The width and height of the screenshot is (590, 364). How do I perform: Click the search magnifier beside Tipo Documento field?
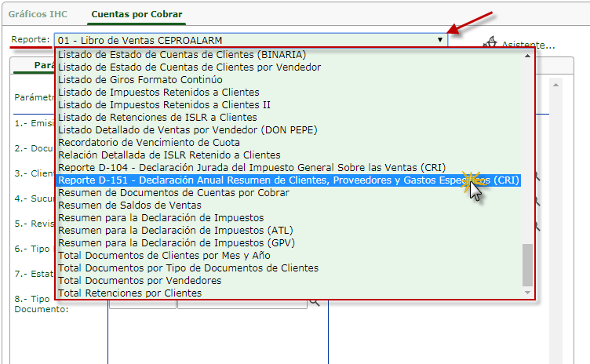pos(315,302)
